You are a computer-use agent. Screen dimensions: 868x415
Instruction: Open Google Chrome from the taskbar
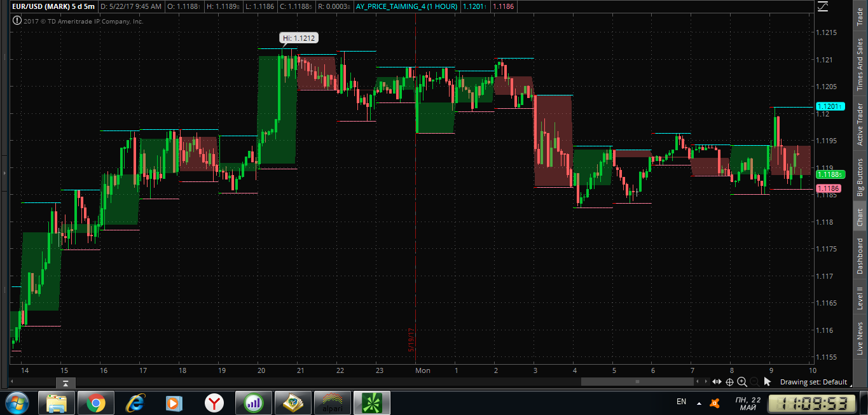[97, 403]
